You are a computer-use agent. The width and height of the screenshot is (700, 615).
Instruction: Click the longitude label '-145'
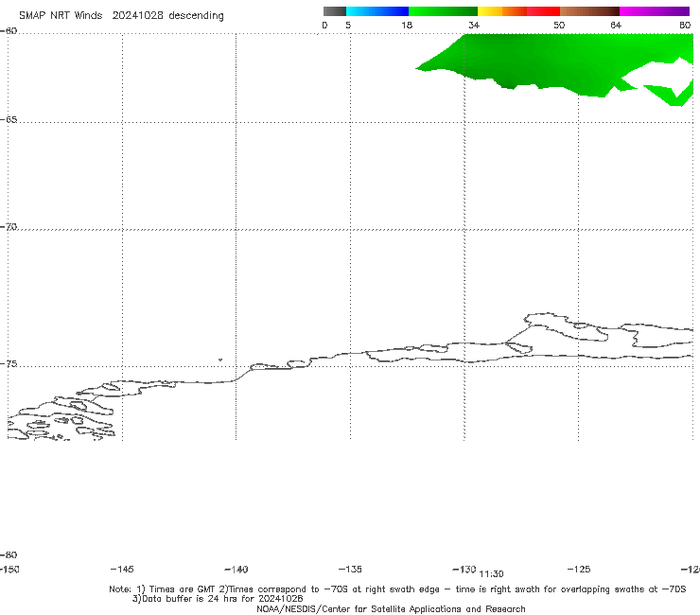[x=122, y=569]
